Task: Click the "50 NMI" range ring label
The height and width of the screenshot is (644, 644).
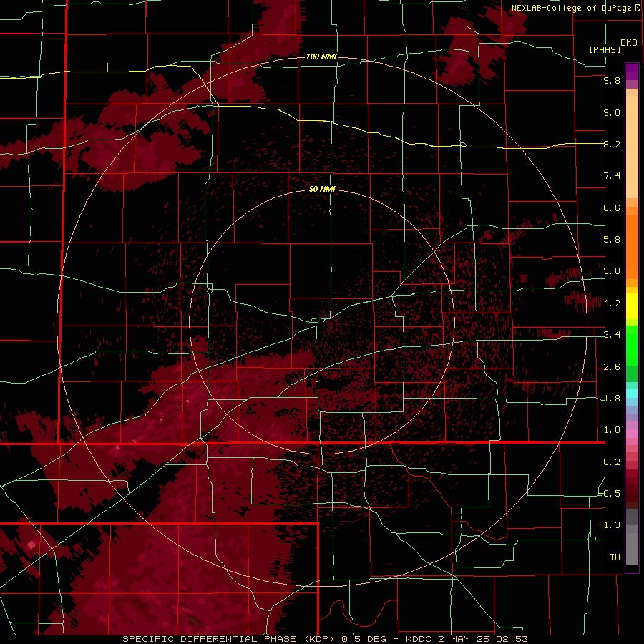Action: pyautogui.click(x=323, y=190)
